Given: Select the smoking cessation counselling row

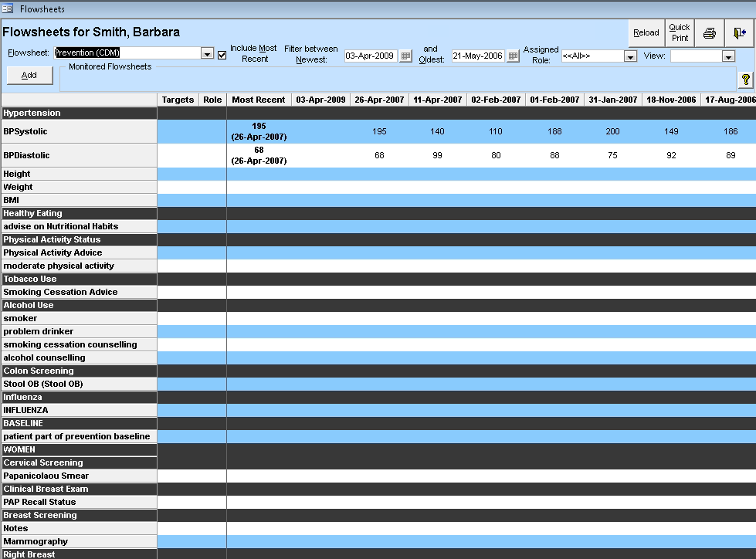Looking at the screenshot, I should point(79,344).
